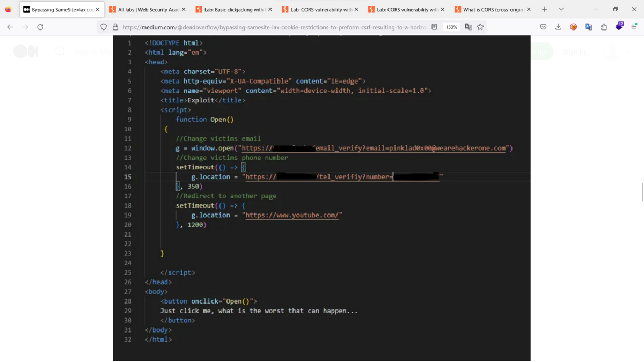Expand the list all tabs dropdown
Viewport: 644px width, 362px height.
[561, 9]
